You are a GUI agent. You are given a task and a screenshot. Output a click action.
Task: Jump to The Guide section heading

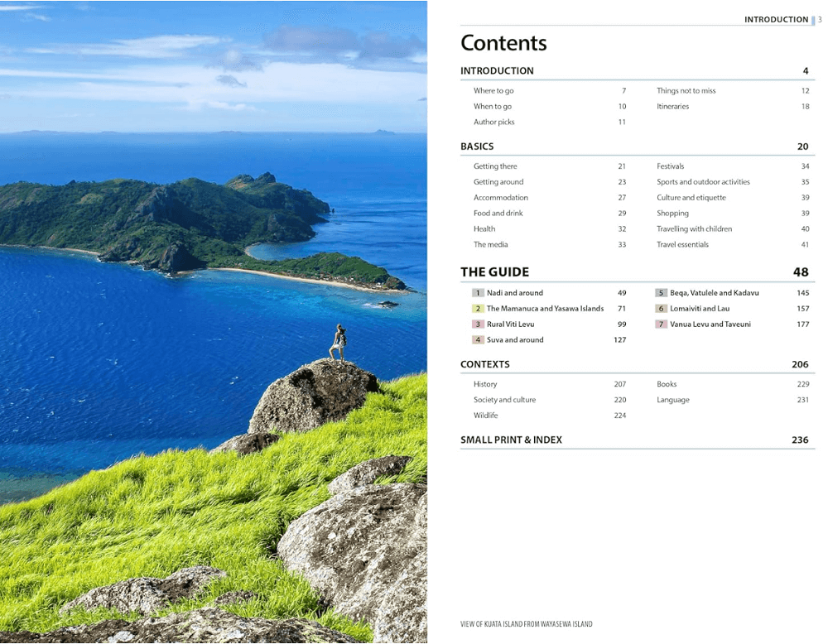point(494,272)
